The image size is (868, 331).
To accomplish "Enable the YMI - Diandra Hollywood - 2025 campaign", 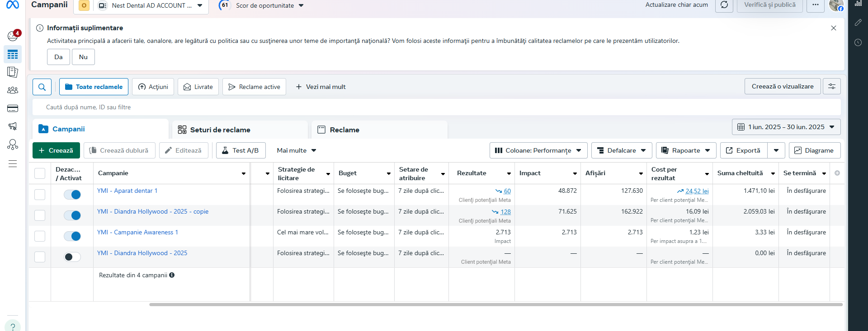I will point(72,257).
